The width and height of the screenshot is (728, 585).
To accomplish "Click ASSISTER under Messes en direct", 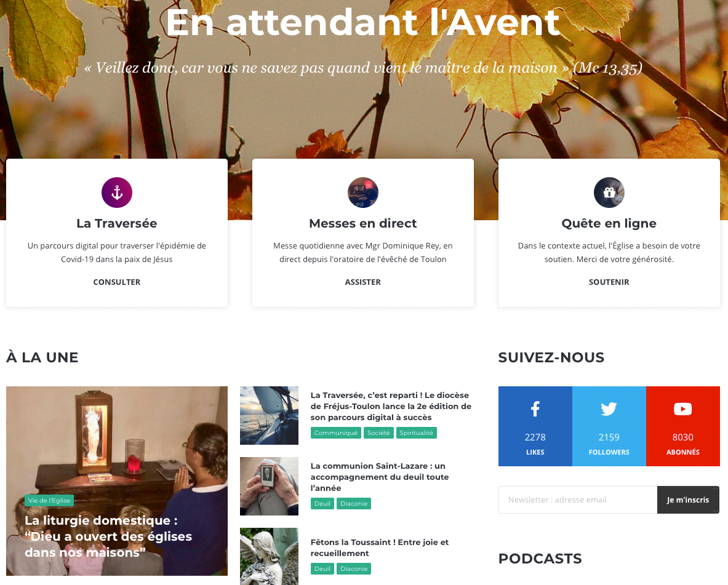I will tap(362, 282).
